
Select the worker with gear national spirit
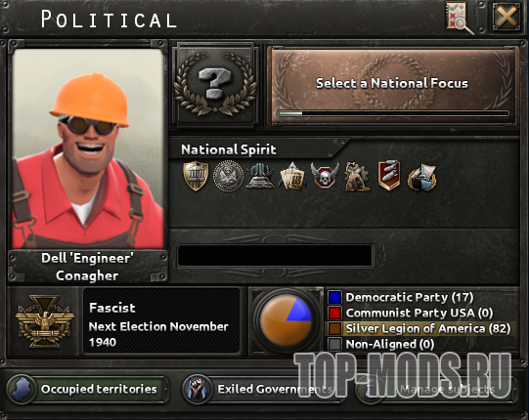click(x=357, y=176)
